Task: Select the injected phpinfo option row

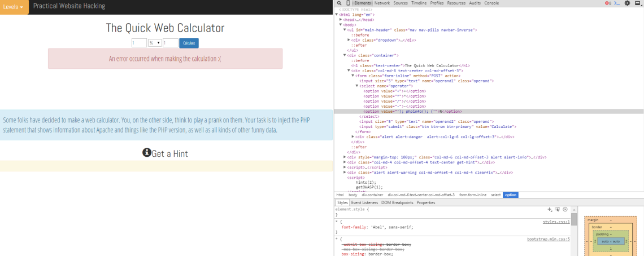Action: pos(489,111)
